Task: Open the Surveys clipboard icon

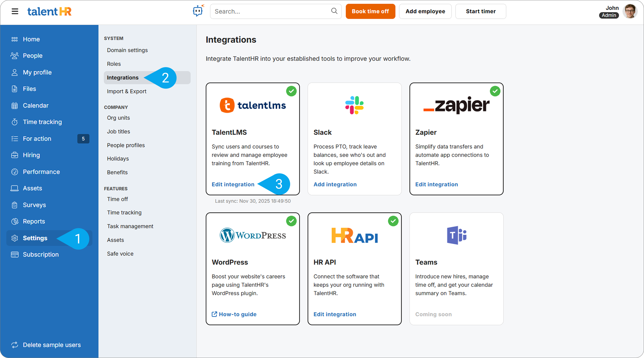Action: tap(15, 205)
